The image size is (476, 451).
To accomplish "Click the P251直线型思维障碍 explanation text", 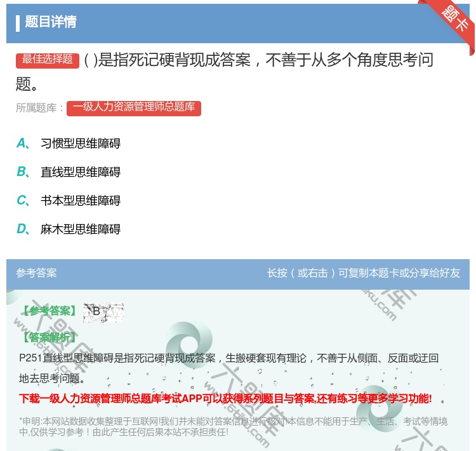I will coord(229,368).
